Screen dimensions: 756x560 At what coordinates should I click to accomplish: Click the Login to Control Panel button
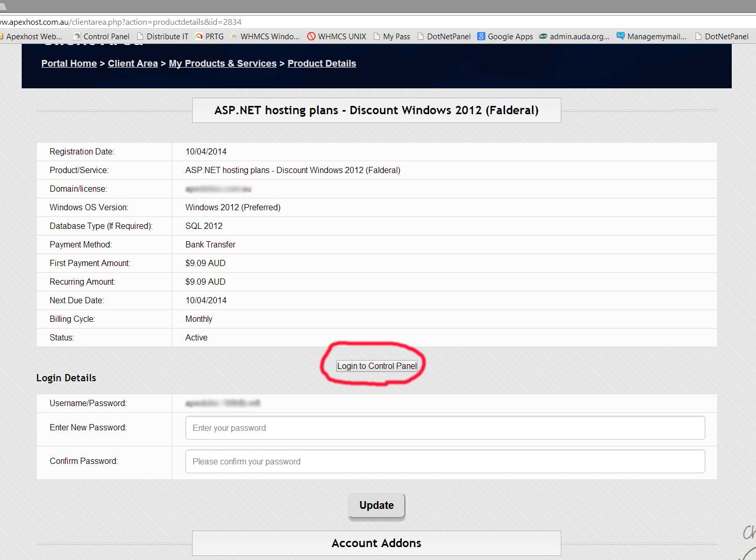pyautogui.click(x=377, y=366)
